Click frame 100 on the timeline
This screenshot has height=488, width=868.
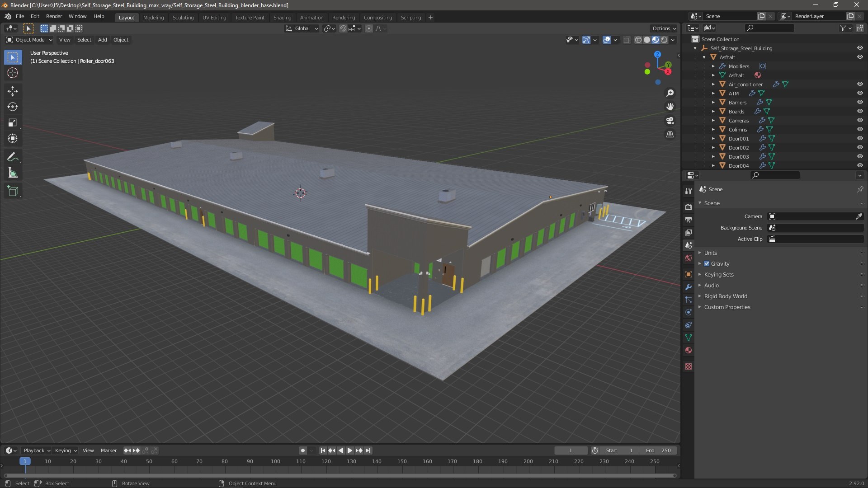pos(275,462)
